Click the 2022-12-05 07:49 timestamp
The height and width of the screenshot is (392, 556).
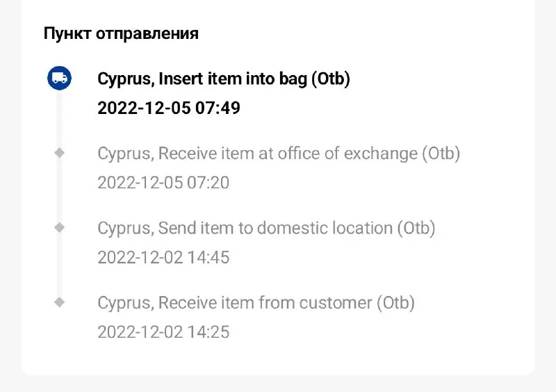click(169, 108)
